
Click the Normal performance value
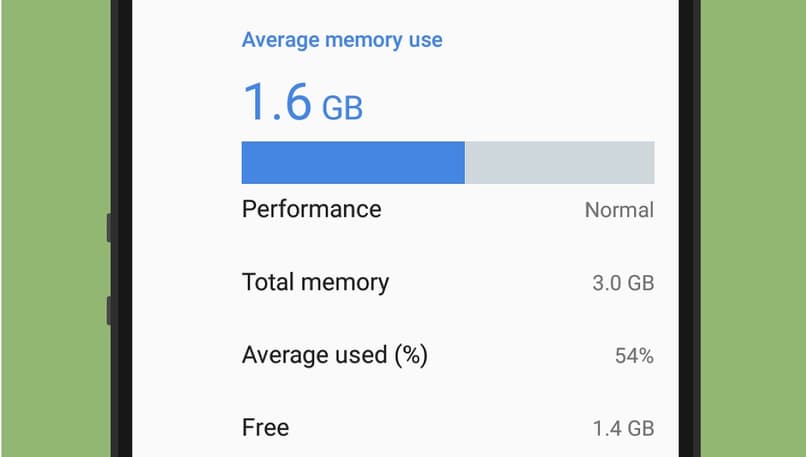pyautogui.click(x=619, y=210)
